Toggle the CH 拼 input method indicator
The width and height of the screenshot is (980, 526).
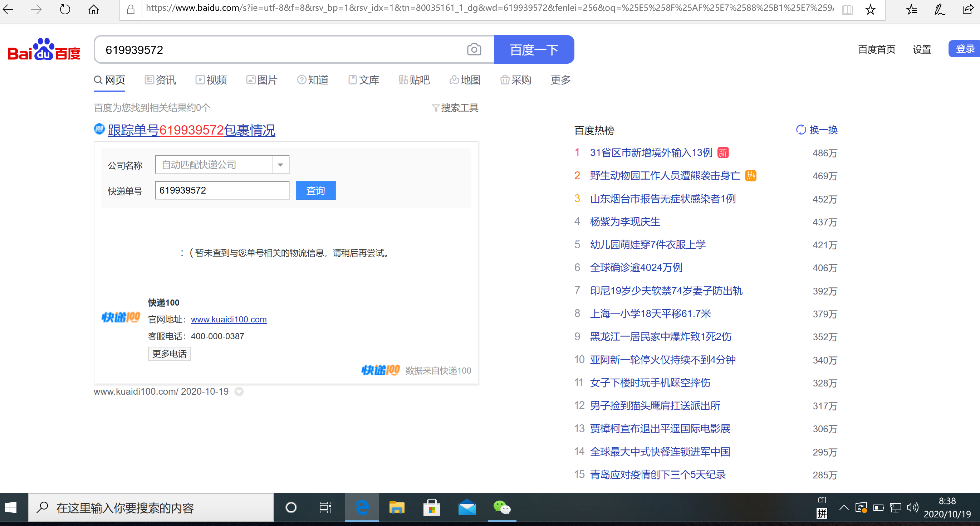[x=822, y=507]
